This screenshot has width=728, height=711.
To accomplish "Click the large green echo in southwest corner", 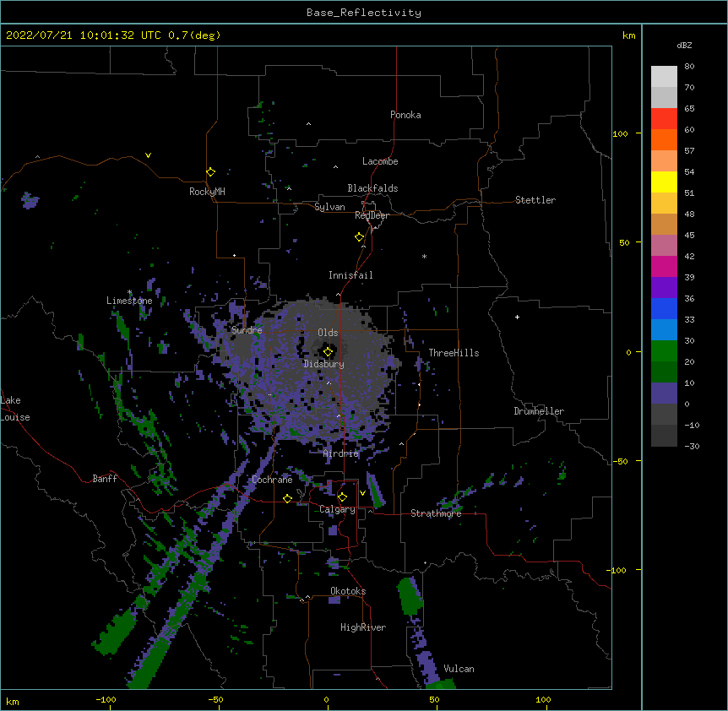I will (x=114, y=632).
